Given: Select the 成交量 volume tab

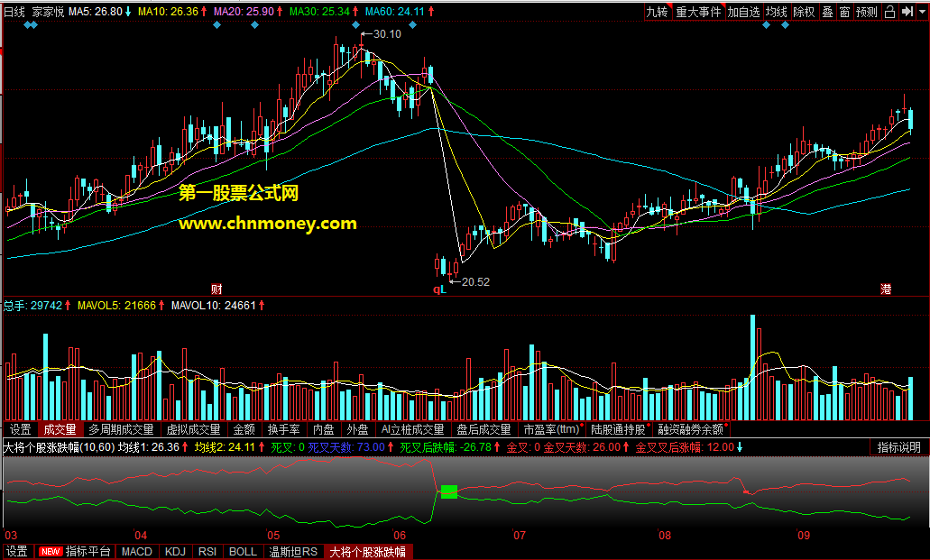Looking at the screenshot, I should 60,429.
